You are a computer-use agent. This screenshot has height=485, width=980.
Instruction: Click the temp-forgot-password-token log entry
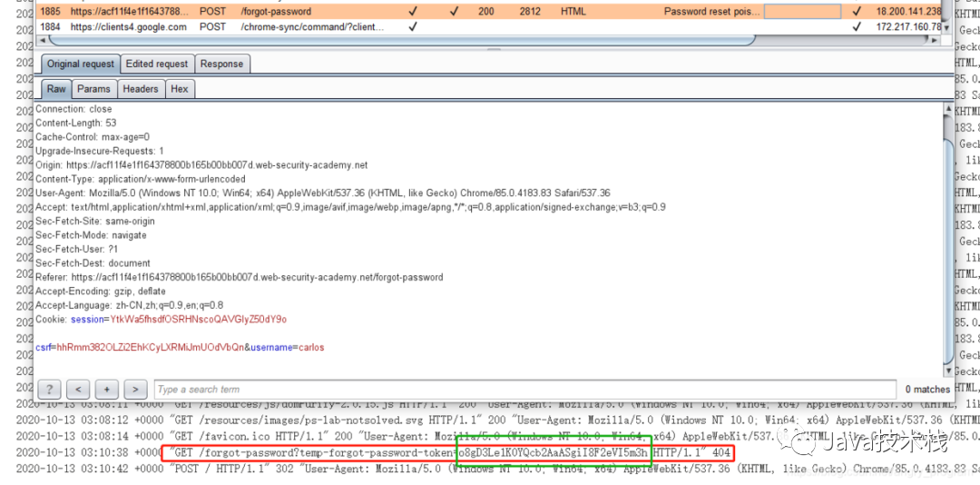point(446,452)
